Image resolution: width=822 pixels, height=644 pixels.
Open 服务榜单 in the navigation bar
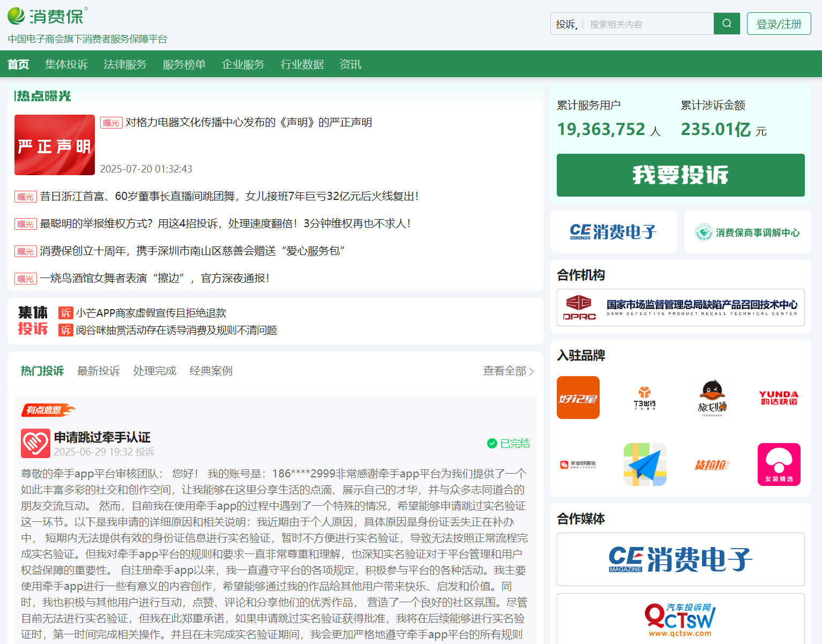click(x=184, y=64)
